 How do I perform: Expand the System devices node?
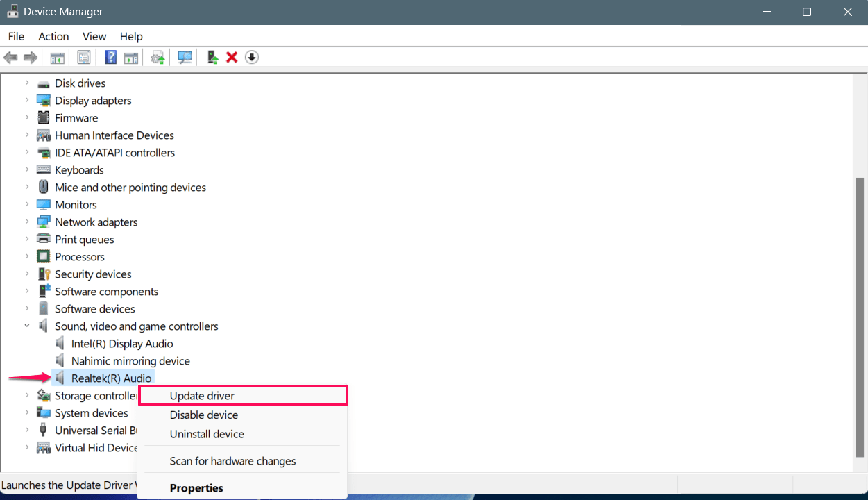coord(27,413)
